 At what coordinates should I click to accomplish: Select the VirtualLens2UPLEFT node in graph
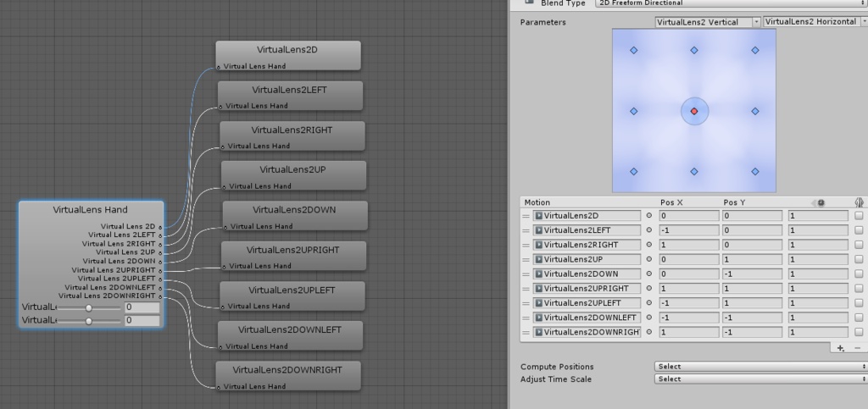coord(292,296)
